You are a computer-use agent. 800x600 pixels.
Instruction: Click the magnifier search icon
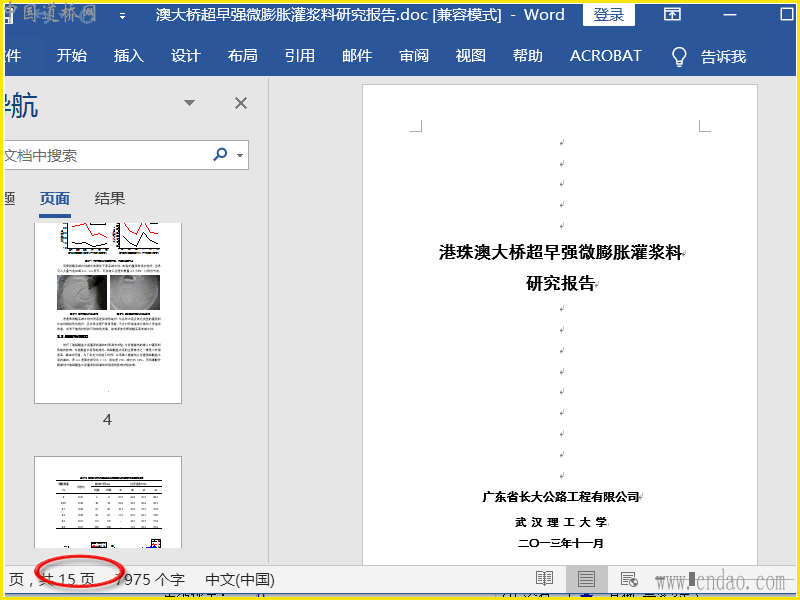tap(220, 154)
